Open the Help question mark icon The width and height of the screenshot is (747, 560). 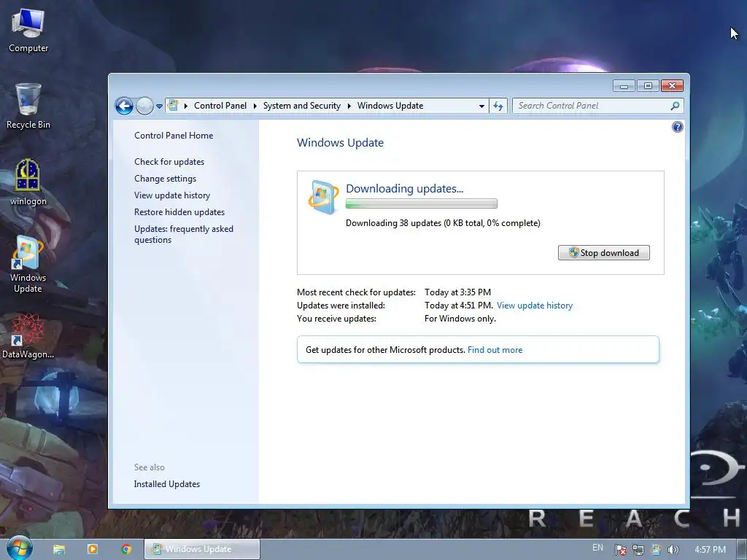(677, 127)
